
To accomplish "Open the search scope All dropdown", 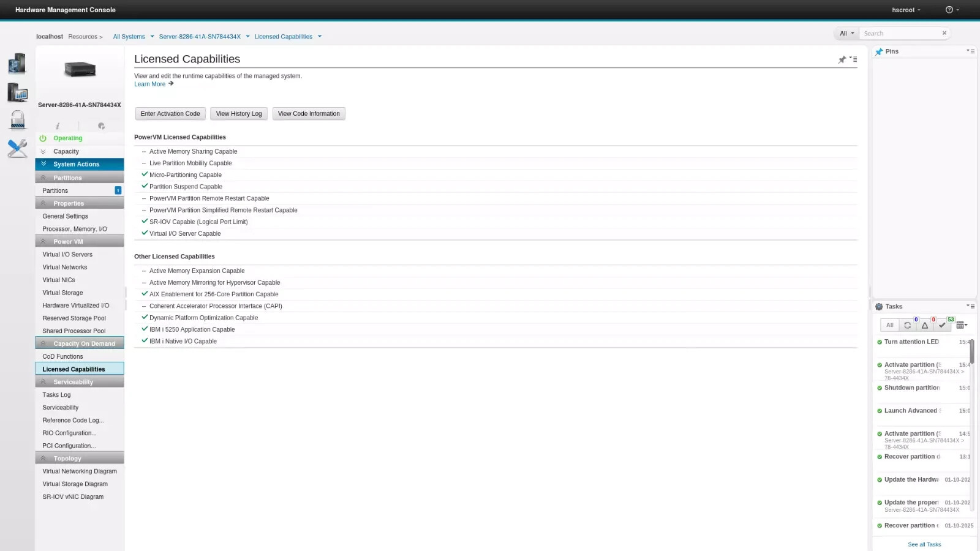I will click(847, 34).
